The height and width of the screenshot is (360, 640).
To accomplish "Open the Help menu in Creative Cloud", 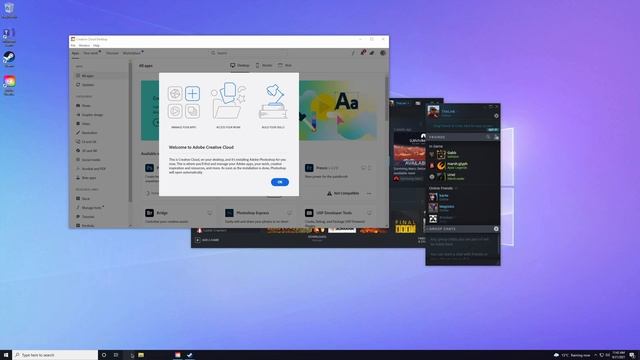I will pos(96,45).
